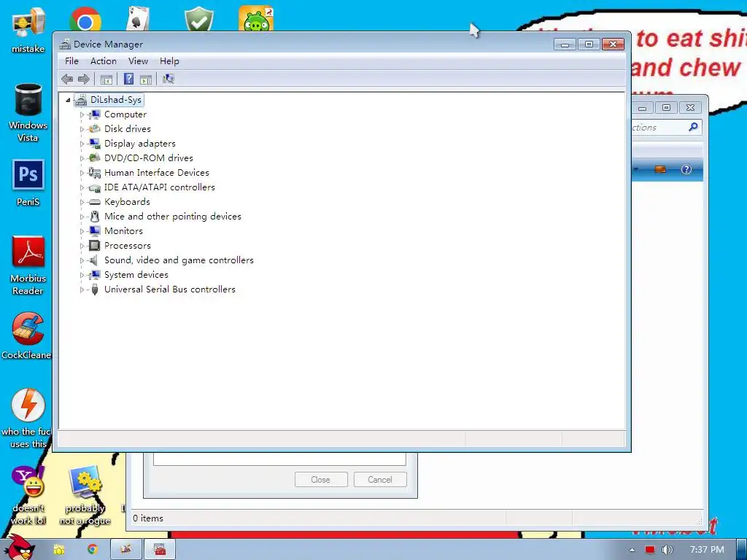
Task: Select the 'System devices' tree label
Action: 136,275
